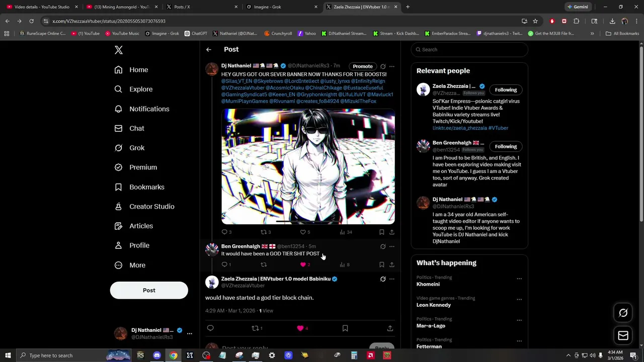The image size is (644, 362).
Task: Reply to DJ Nathaniel's banner post
Action: pos(225,232)
